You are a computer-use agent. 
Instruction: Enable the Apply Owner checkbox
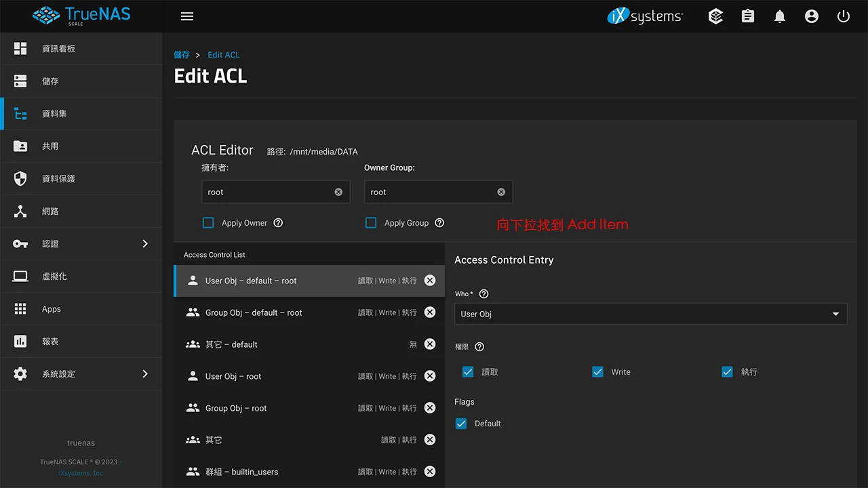pyautogui.click(x=208, y=223)
